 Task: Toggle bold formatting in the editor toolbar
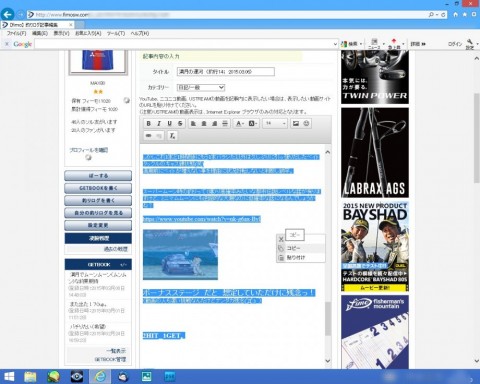pos(149,123)
